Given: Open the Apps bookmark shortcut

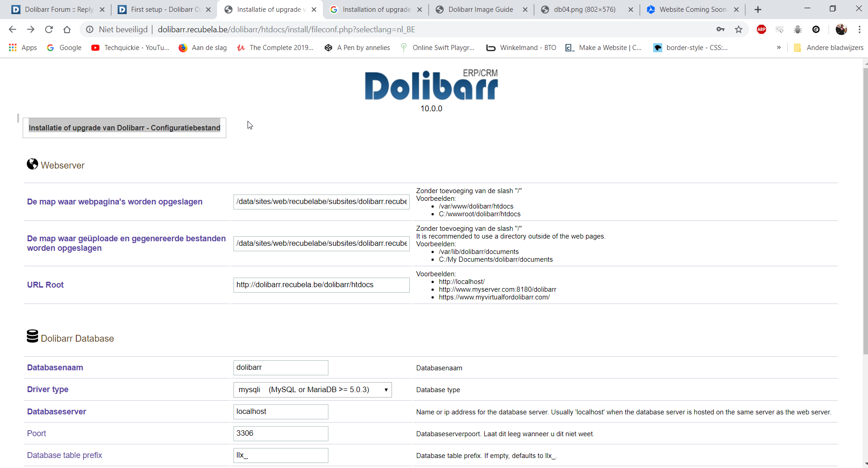Looking at the screenshot, I should pos(23,48).
